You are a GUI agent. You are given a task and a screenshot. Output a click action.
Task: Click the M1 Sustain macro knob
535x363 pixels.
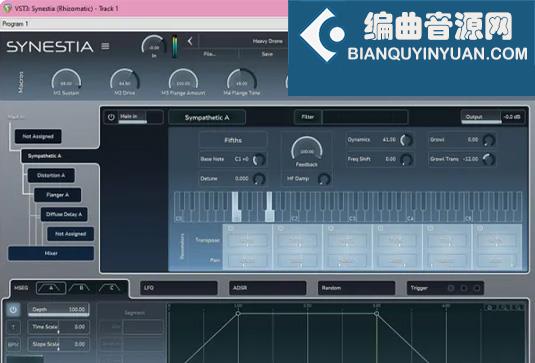pyautogui.click(x=66, y=81)
